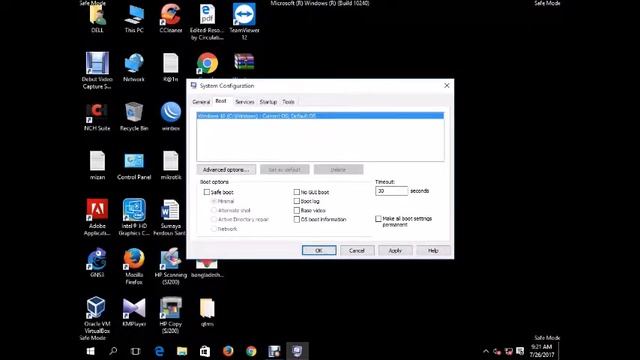Enable the Safe boot checkbox
The height and width of the screenshot is (360, 640).
pyautogui.click(x=207, y=192)
